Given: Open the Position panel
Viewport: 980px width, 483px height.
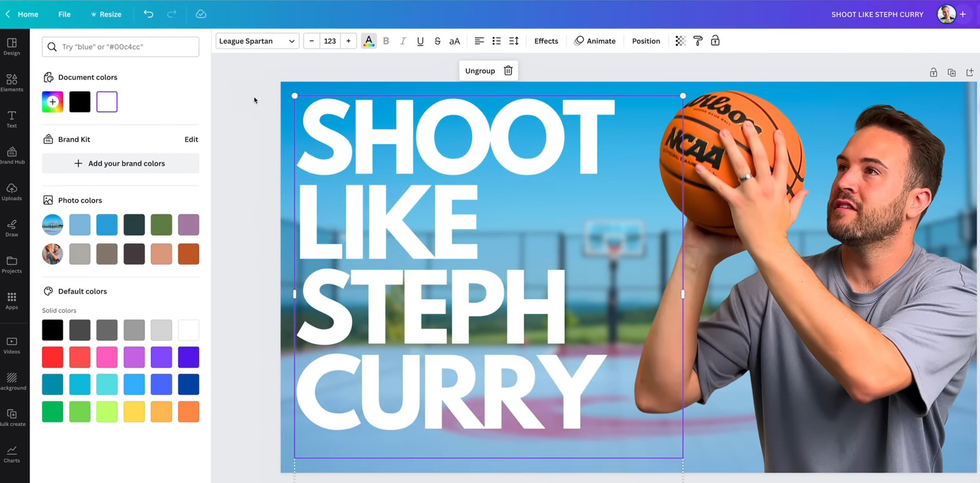Looking at the screenshot, I should [646, 41].
